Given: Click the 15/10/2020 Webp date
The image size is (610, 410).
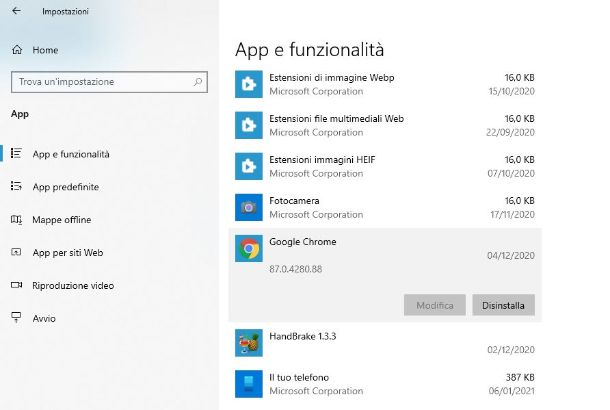Looking at the screenshot, I should [512, 91].
